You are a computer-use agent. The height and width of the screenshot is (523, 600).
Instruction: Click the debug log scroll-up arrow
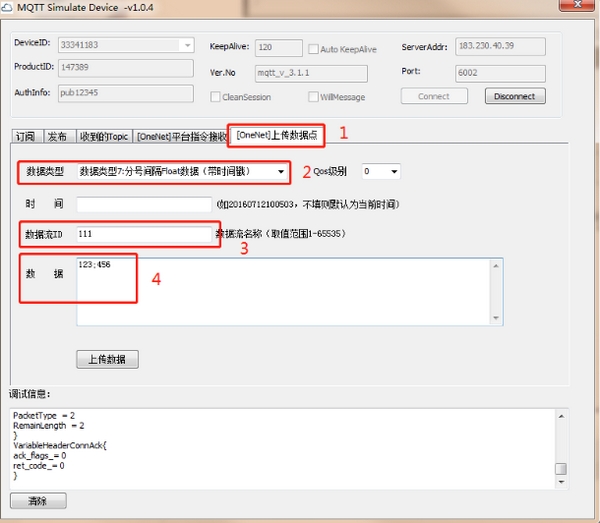561,416
